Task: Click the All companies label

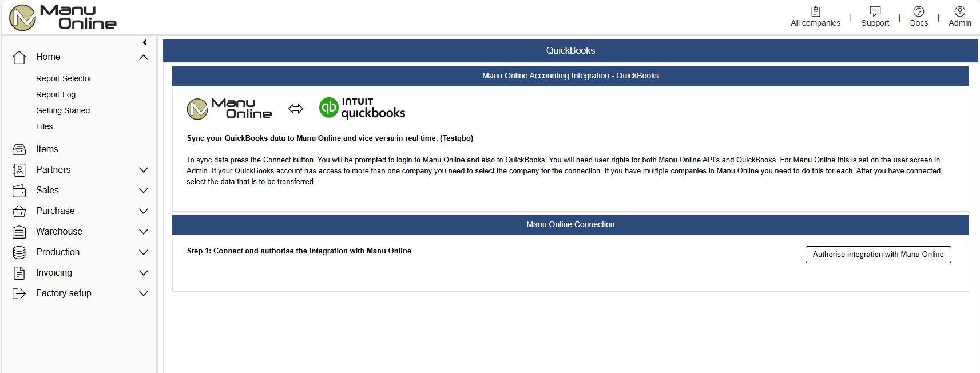Action: (816, 23)
